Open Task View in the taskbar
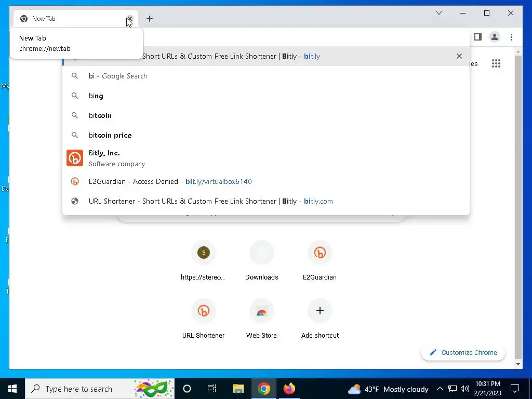The image size is (532, 399). point(212,389)
